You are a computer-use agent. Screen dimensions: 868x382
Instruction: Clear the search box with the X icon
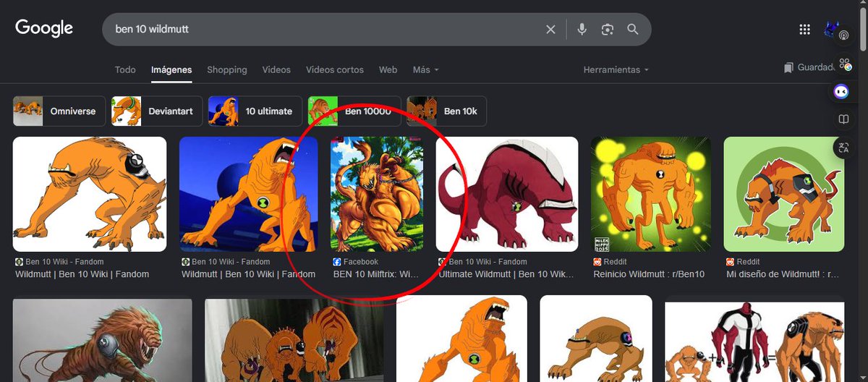pyautogui.click(x=550, y=30)
